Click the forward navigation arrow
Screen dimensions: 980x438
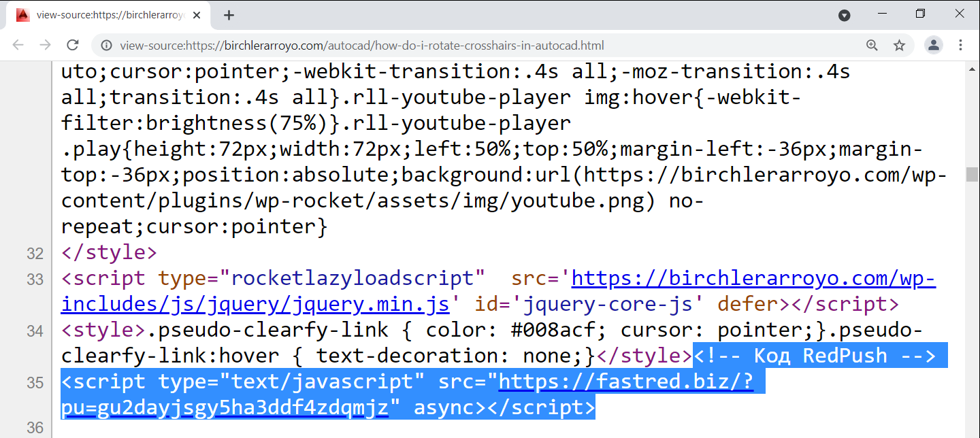tap(45, 46)
